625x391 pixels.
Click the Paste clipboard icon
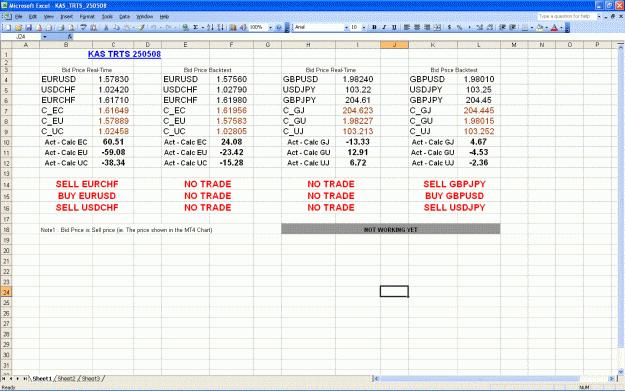pos(126,27)
